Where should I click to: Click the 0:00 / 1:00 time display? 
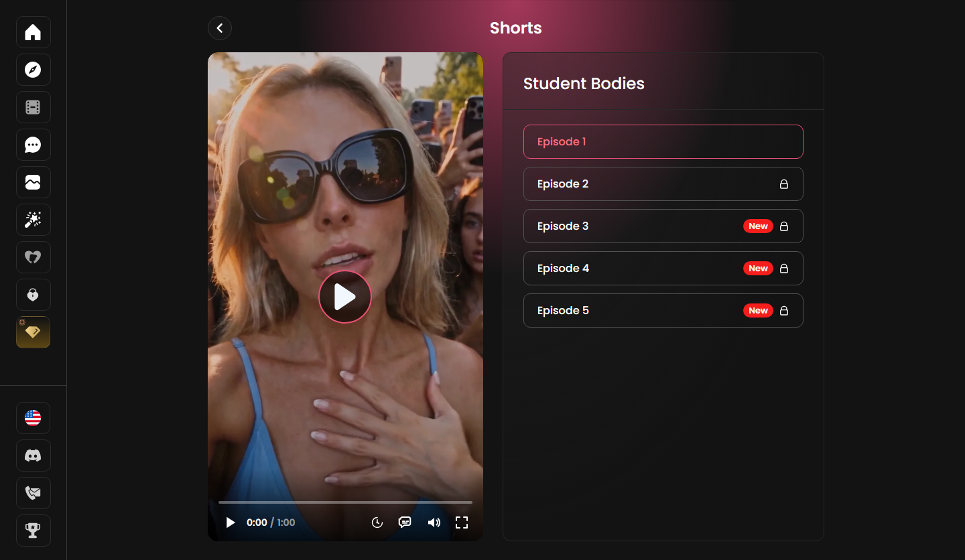tap(271, 522)
